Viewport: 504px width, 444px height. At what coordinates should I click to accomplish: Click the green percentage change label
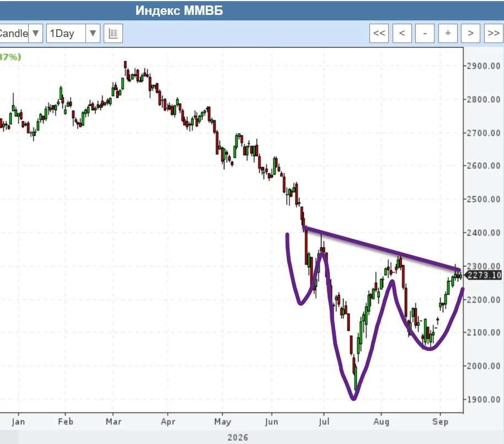[x=10, y=57]
